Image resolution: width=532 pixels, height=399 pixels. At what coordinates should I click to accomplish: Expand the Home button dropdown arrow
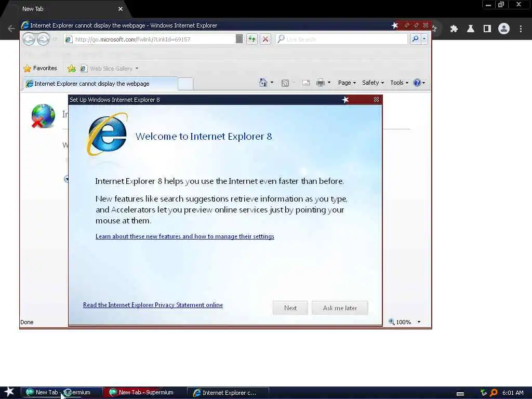tap(272, 83)
